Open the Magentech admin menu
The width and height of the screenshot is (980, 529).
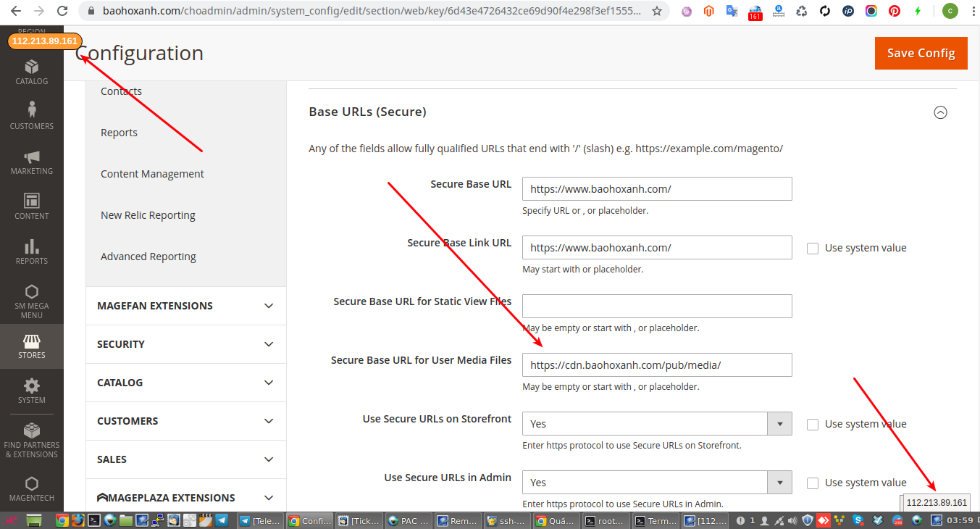31,489
